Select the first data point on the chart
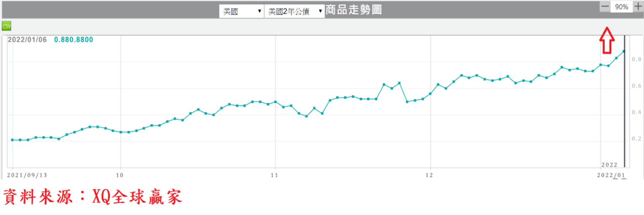This screenshot has height=215, width=644. point(13,140)
